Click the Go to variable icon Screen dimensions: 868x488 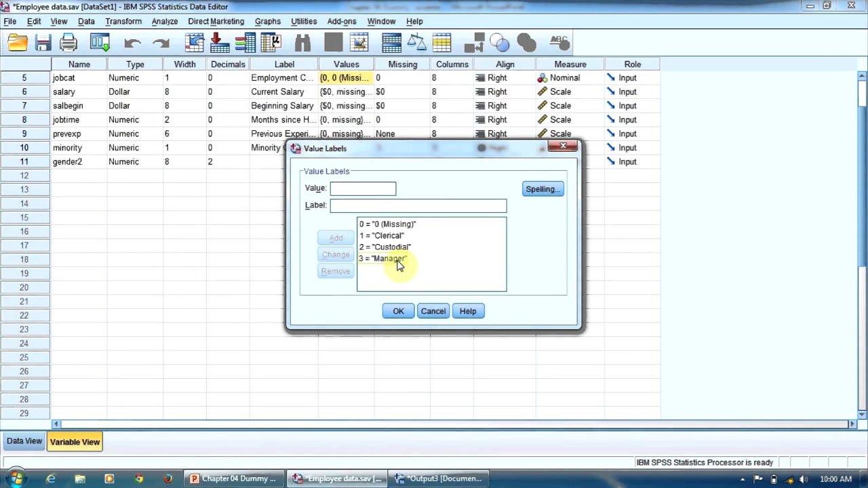[x=220, y=44]
